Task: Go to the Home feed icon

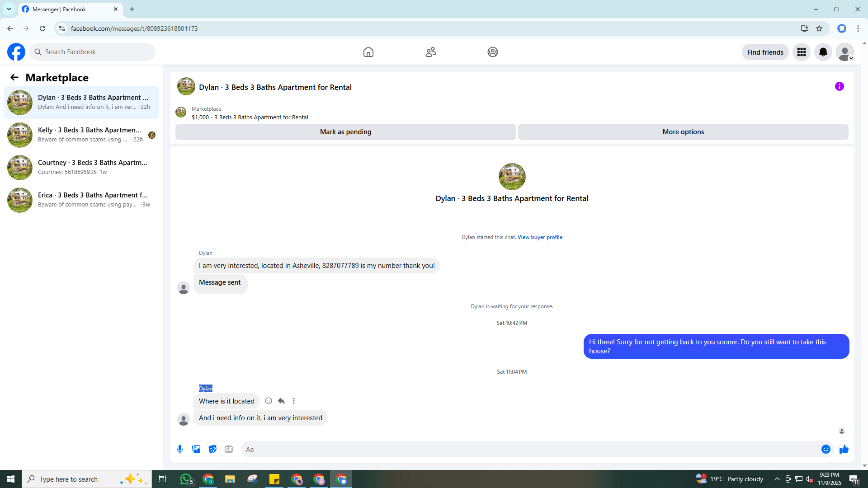Action: 368,52
